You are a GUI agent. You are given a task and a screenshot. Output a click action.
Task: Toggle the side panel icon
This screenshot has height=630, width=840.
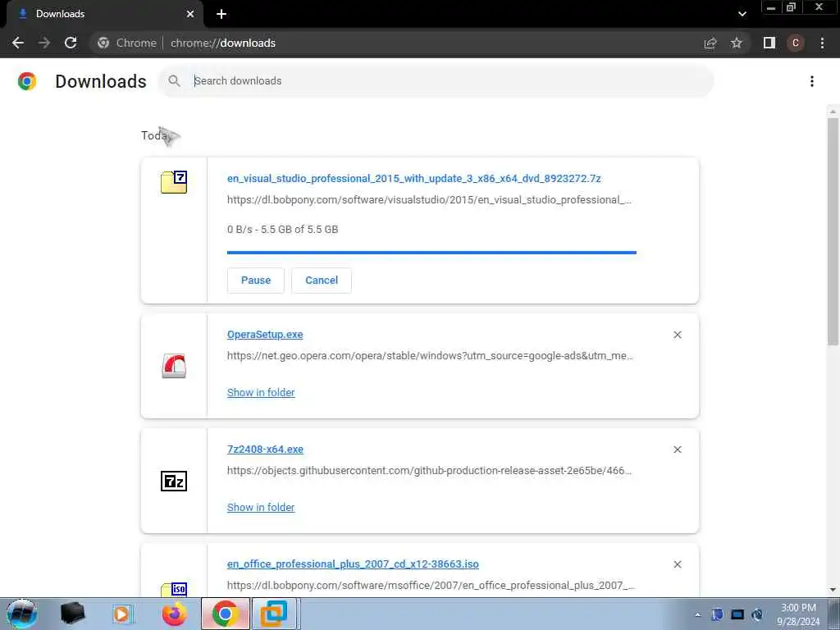click(769, 43)
